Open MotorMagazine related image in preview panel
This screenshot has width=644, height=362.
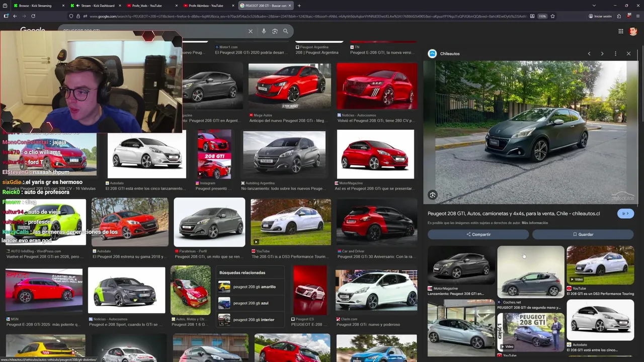(461, 265)
